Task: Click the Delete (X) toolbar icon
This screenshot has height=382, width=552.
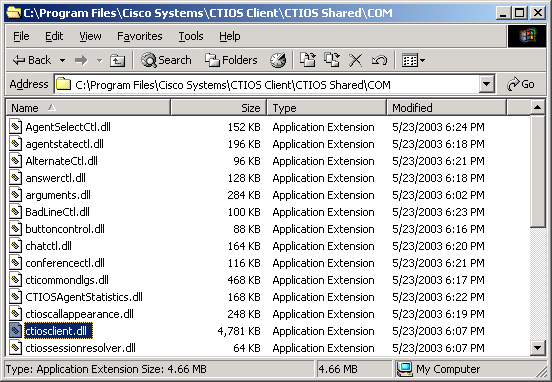Action: 355,60
